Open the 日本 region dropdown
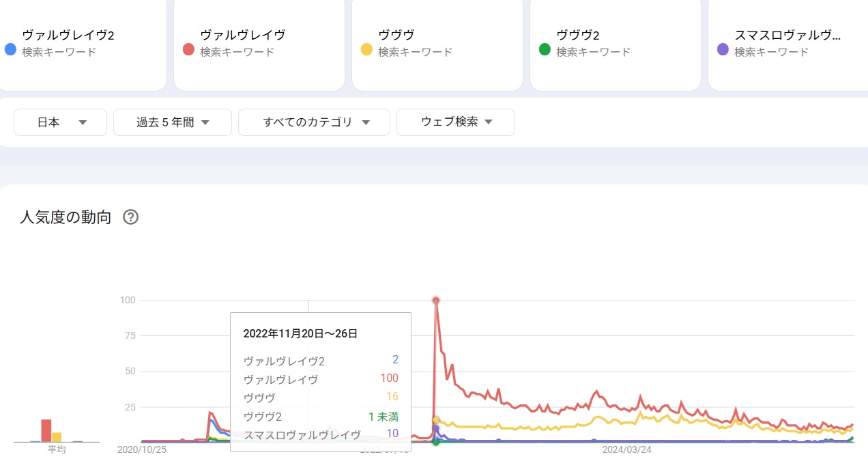This screenshot has width=868, height=459. tap(61, 122)
